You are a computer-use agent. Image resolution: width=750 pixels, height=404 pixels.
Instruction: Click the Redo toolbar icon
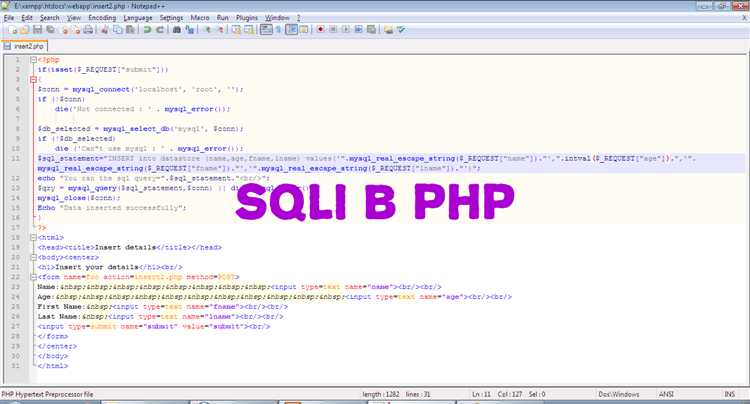click(x=160, y=30)
